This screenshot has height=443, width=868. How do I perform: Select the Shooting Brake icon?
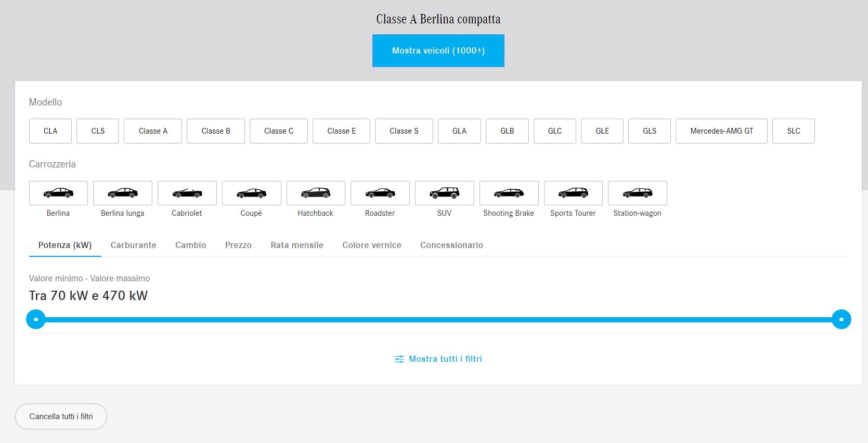[x=509, y=193]
